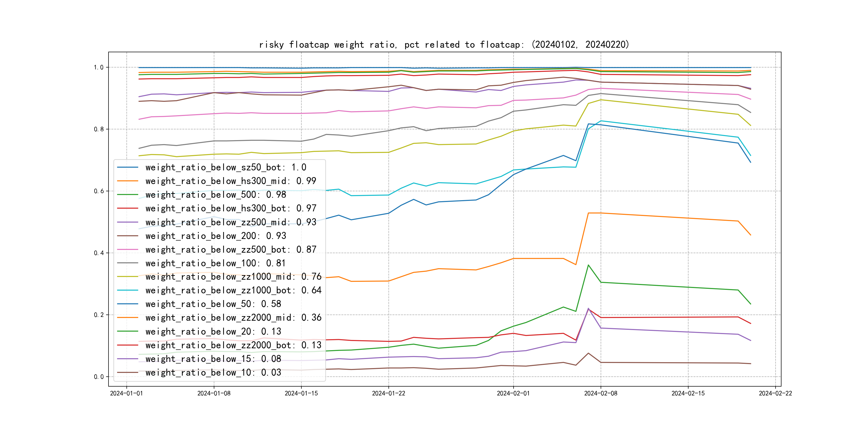Select legend entry weight_ratio_below_zz1000_bot
The height and width of the screenshot is (434, 868).
click(x=233, y=290)
